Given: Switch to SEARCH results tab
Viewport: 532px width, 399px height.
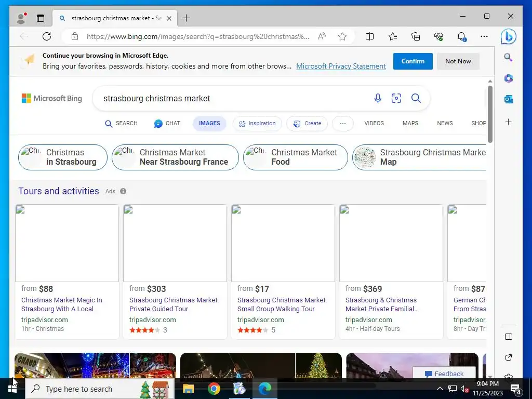Looking at the screenshot, I should [121, 124].
